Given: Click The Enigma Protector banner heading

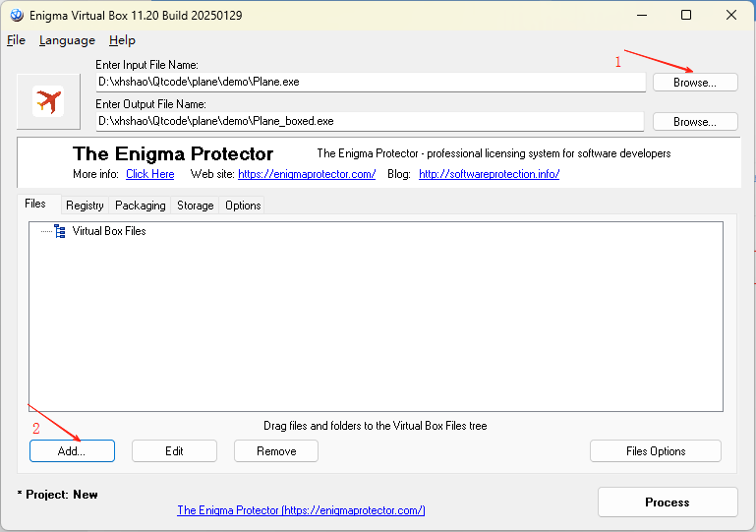Looking at the screenshot, I should click(x=173, y=153).
